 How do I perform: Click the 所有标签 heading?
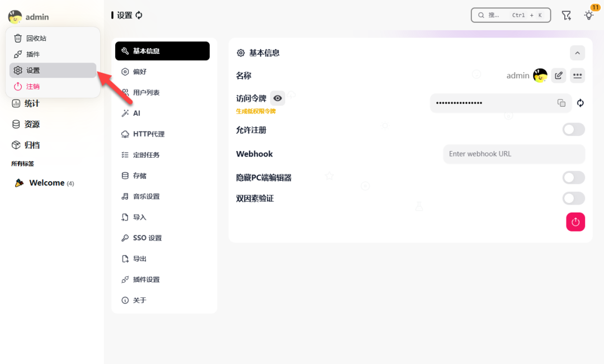pos(23,164)
